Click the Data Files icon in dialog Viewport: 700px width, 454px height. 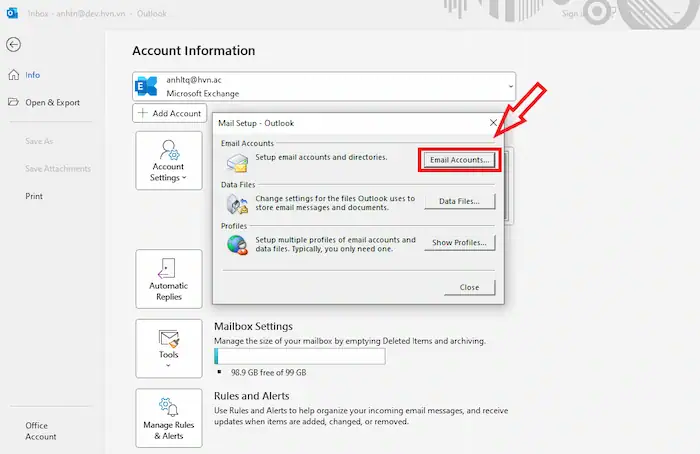[237, 204]
